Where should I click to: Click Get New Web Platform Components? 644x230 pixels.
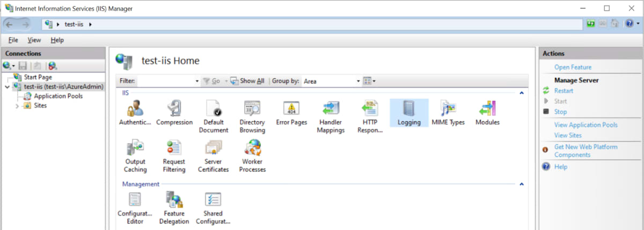pos(586,151)
